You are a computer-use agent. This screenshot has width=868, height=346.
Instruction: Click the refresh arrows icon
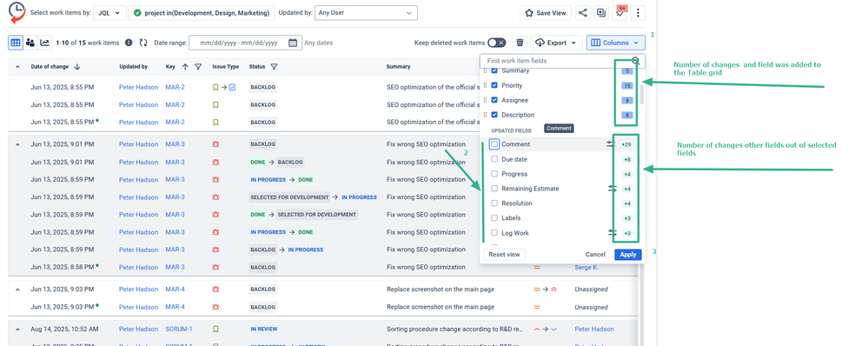tap(143, 43)
